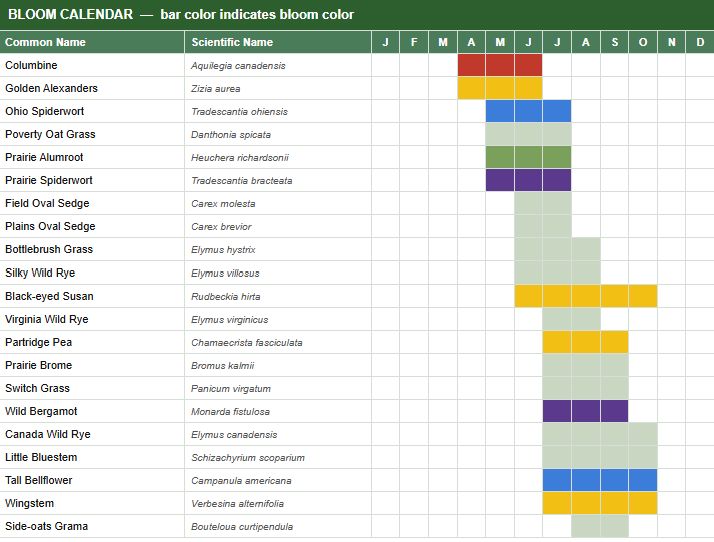Screen dimensions: 714x542
Task: Select Panicum virgatum scientific name
Action: pos(231,389)
